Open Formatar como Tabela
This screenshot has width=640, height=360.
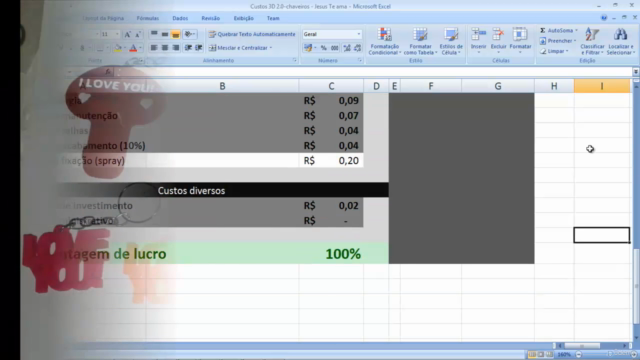pyautogui.click(x=420, y=41)
